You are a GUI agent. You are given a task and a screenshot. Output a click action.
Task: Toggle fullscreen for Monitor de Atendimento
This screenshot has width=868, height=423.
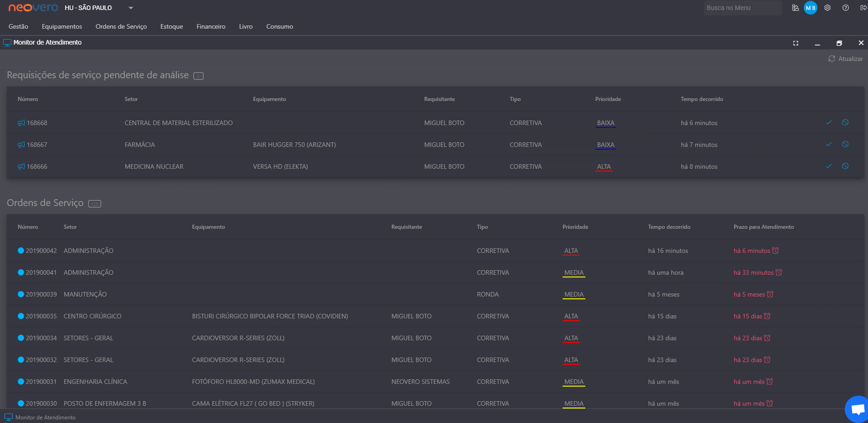tap(796, 43)
